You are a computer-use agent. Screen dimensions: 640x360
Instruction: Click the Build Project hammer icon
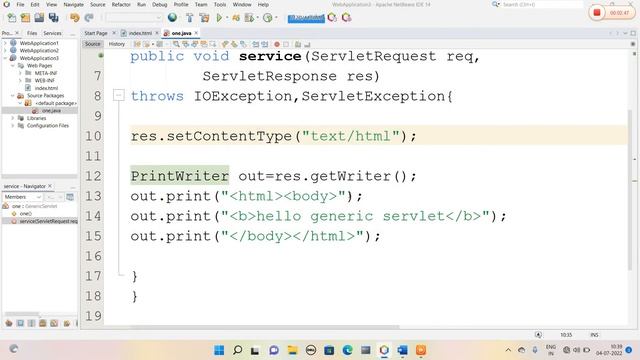[189, 18]
